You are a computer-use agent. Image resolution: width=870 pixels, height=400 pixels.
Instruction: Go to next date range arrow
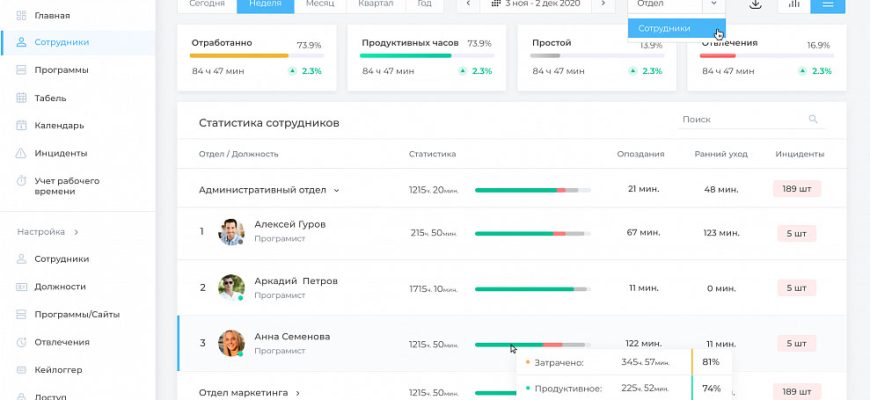tap(601, 5)
